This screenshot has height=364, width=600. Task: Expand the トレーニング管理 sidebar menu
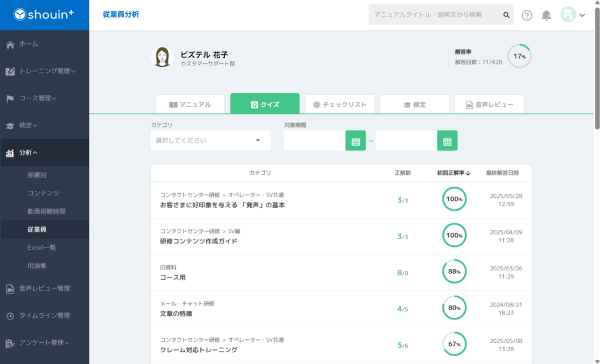[47, 71]
